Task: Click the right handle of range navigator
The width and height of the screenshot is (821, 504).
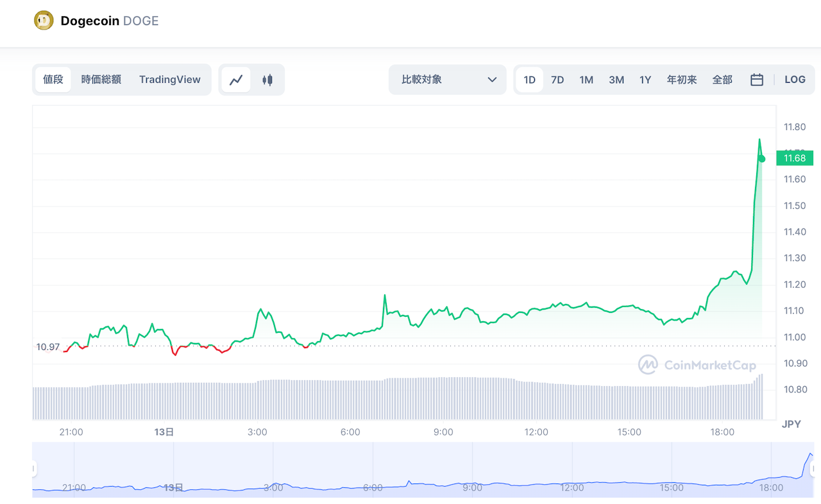Action: pyautogui.click(x=812, y=469)
